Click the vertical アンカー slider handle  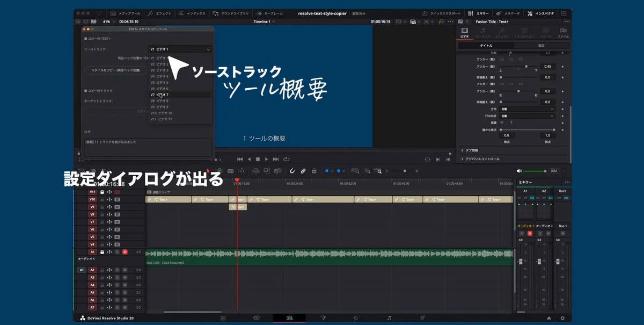coord(526,66)
